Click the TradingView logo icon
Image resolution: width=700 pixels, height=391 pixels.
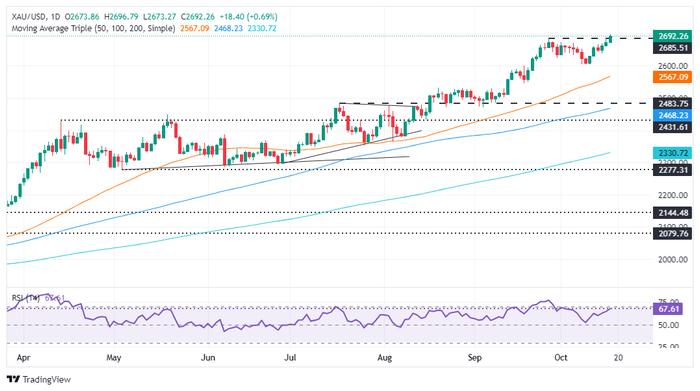(14, 380)
